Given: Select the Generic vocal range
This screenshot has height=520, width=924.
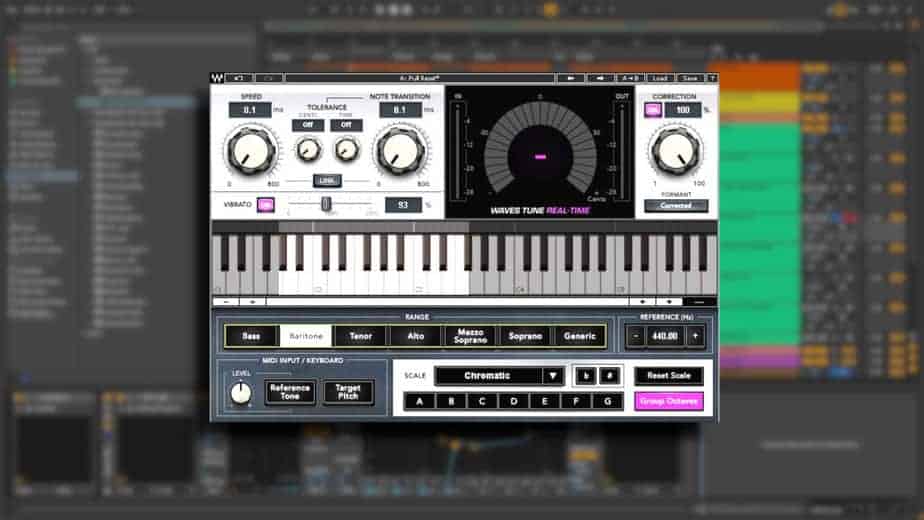Looking at the screenshot, I should (580, 336).
